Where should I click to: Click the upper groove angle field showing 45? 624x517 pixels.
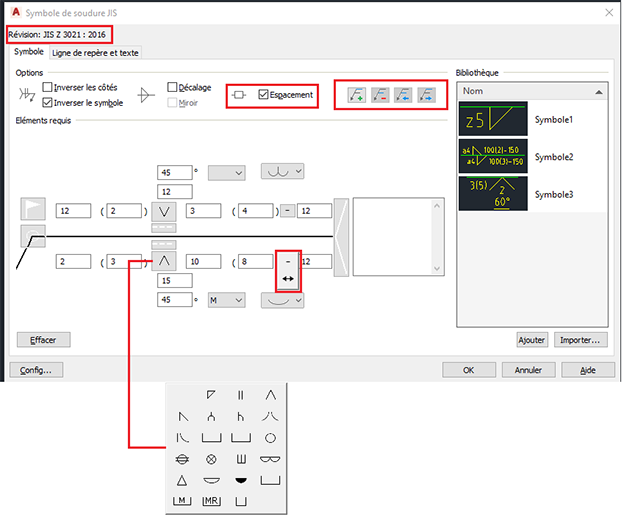175,173
